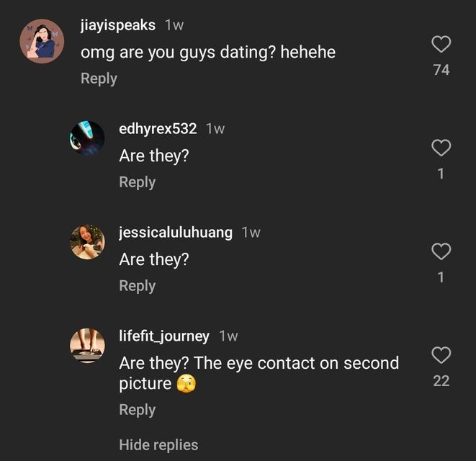Like jiayispeaks' comment with the heart
The width and height of the screenshot is (476, 461).
(441, 45)
